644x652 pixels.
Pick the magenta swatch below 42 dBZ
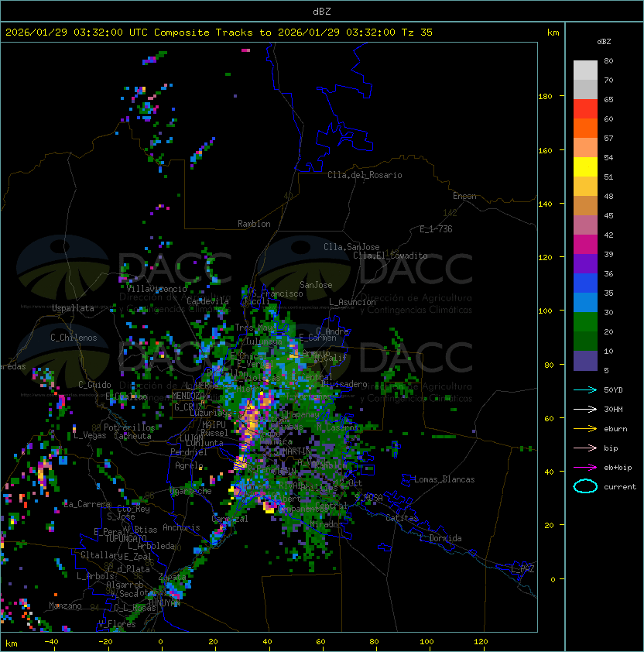tap(585, 245)
